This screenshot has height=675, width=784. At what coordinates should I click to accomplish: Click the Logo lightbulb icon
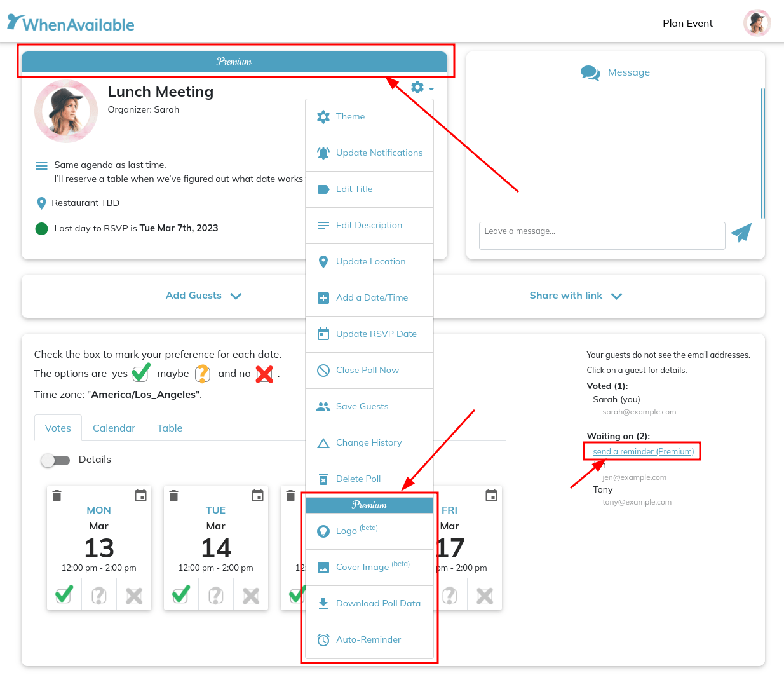pos(323,531)
